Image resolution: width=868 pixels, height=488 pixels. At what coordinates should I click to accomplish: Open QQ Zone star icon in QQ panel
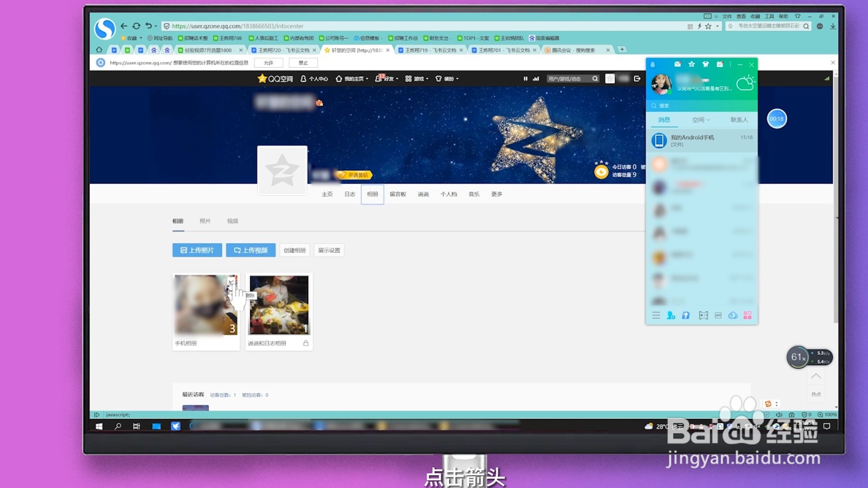pos(692,64)
